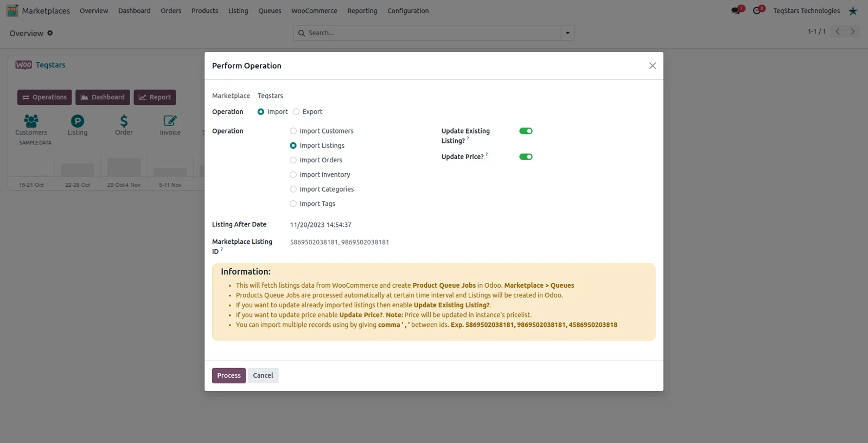The width and height of the screenshot is (868, 443).
Task: Click the Marketplaces app icon
Action: (12, 10)
